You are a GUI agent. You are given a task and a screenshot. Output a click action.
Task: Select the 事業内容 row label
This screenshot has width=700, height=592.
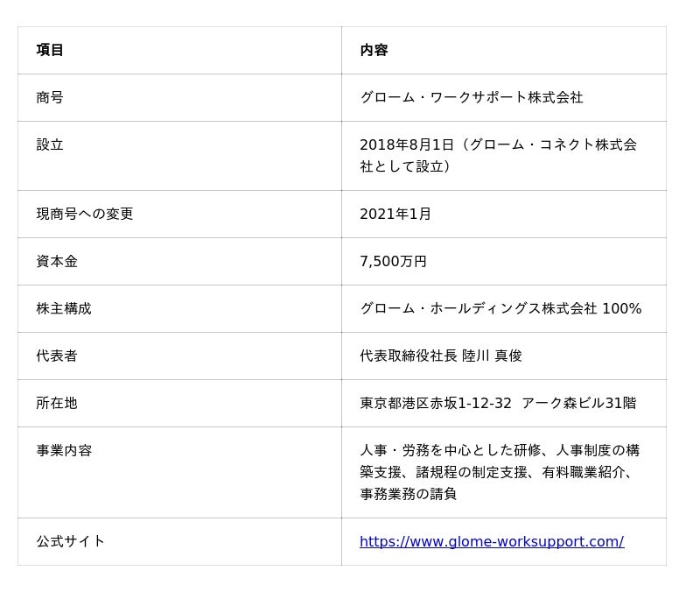(64, 450)
